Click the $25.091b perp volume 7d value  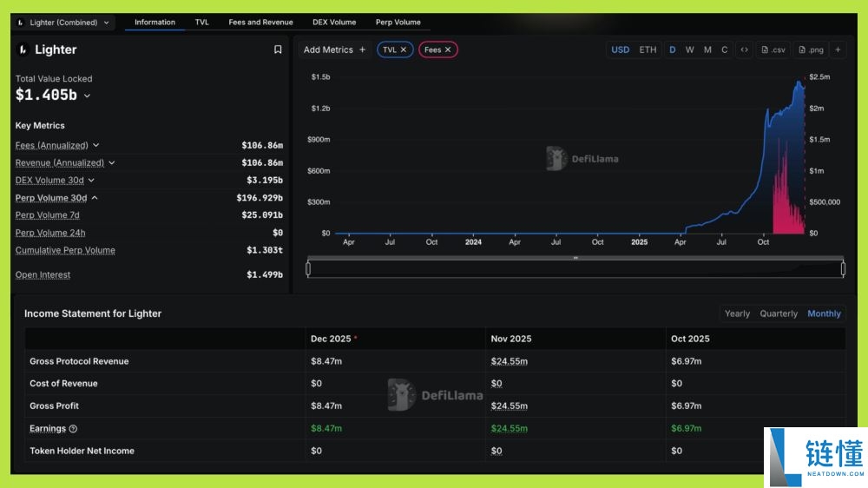click(x=262, y=215)
